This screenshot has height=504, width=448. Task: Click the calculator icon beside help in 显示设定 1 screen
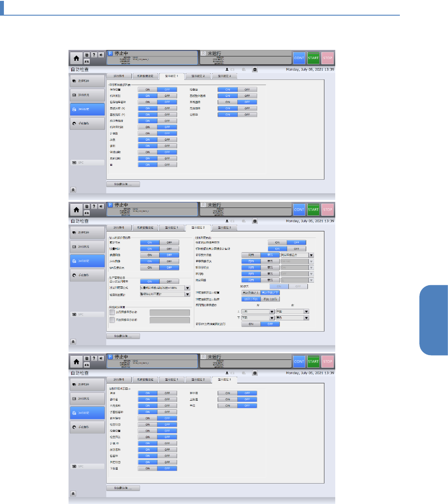(x=87, y=55)
